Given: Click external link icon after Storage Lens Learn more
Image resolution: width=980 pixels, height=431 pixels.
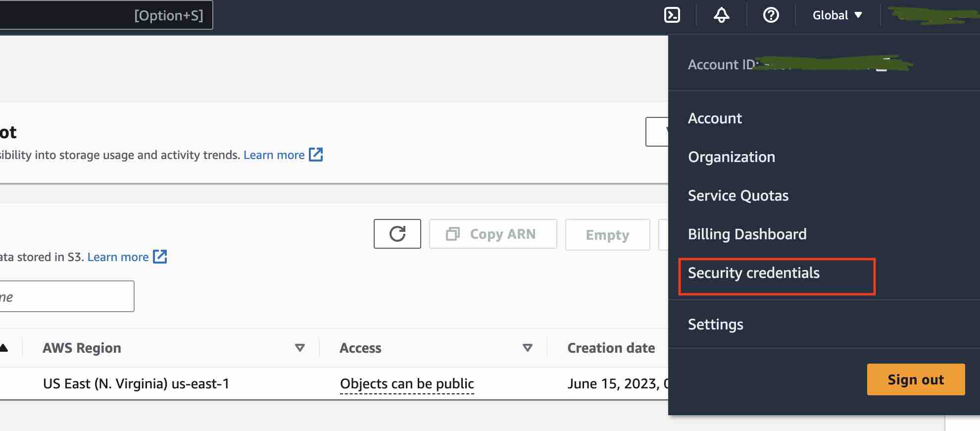Looking at the screenshot, I should pyautogui.click(x=316, y=155).
